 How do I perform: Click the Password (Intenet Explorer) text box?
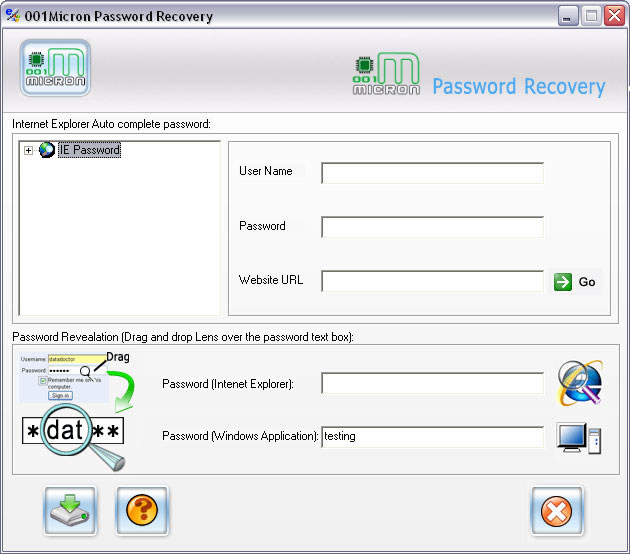432,383
